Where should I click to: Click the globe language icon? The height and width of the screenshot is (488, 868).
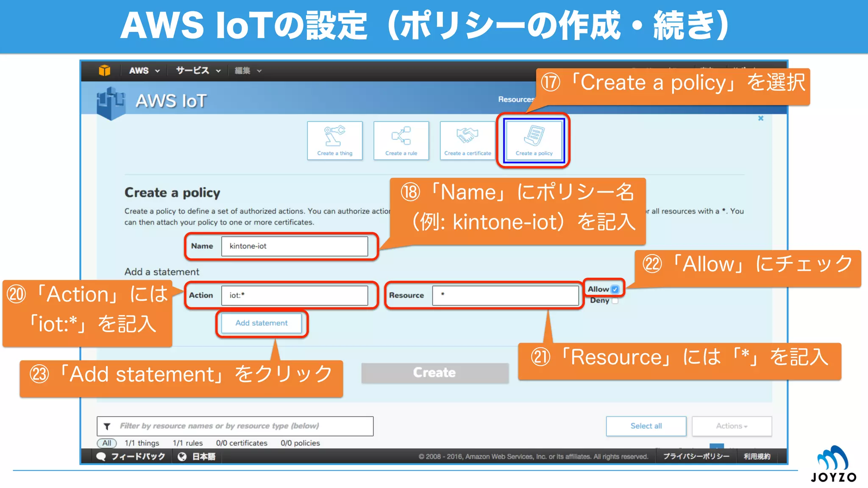click(182, 457)
